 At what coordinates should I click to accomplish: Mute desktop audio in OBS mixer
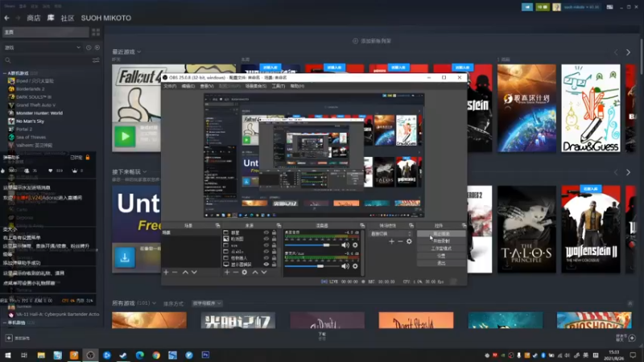345,245
